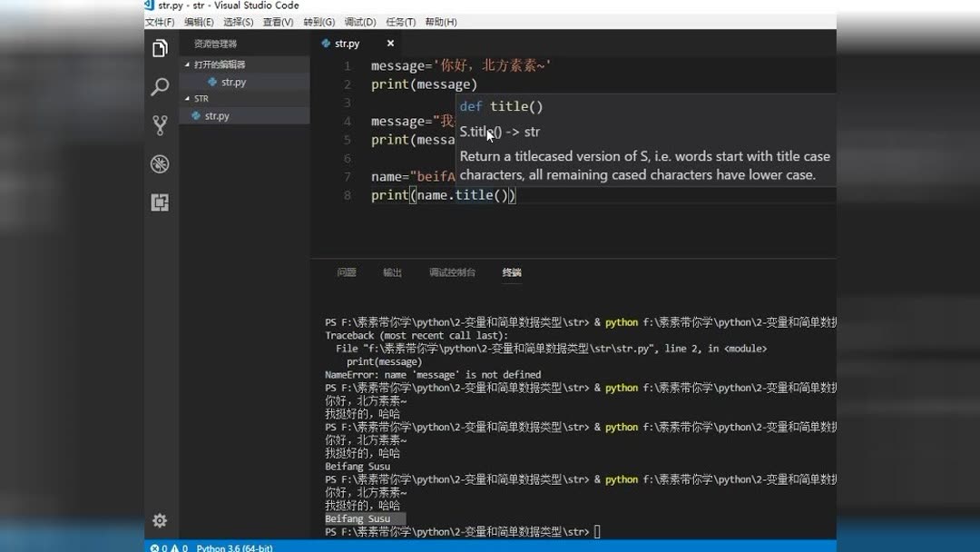Select the Python 3.6 (64-bit) interpreter
980x552 pixels.
pyautogui.click(x=232, y=547)
